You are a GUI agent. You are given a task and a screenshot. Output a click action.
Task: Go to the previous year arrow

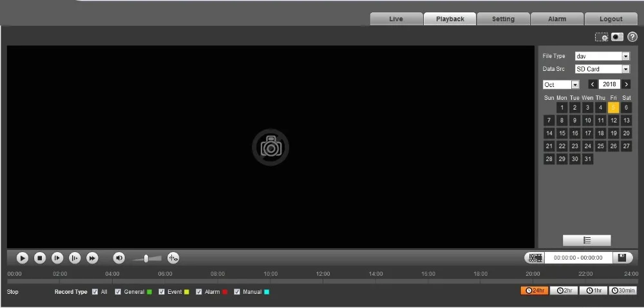592,84
